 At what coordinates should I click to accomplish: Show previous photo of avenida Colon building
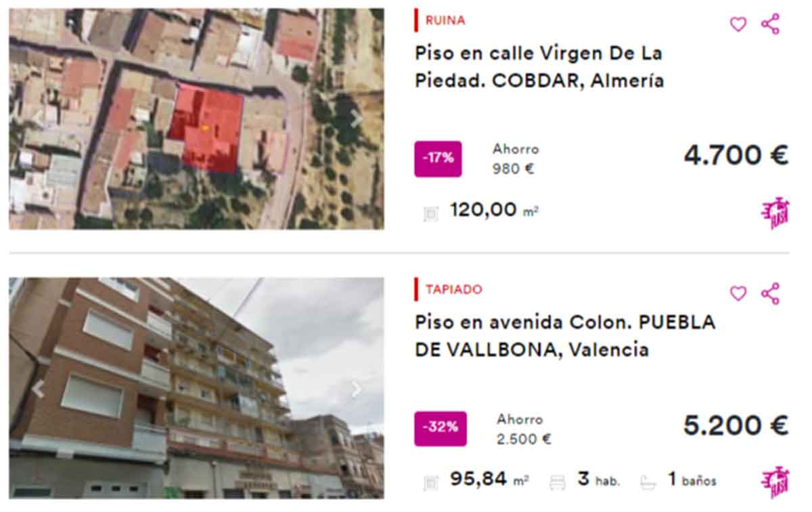pyautogui.click(x=38, y=389)
